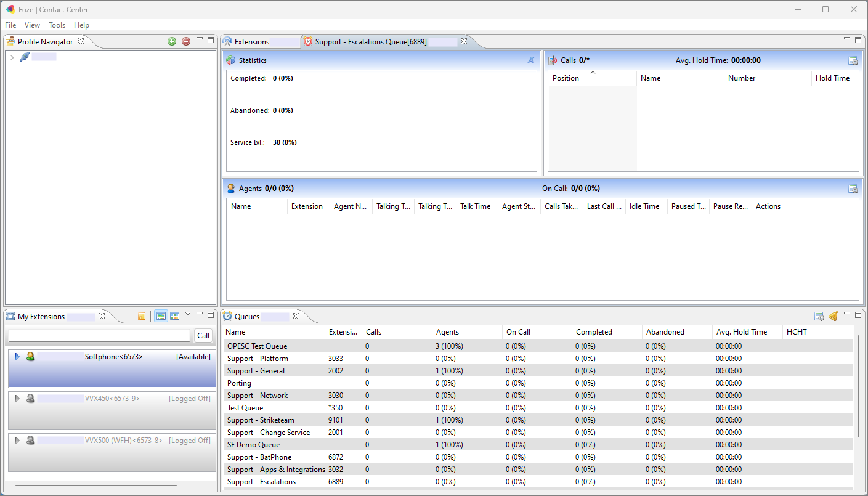Sort queues by Avg. Hold Time column
The height and width of the screenshot is (496, 868).
pyautogui.click(x=742, y=332)
